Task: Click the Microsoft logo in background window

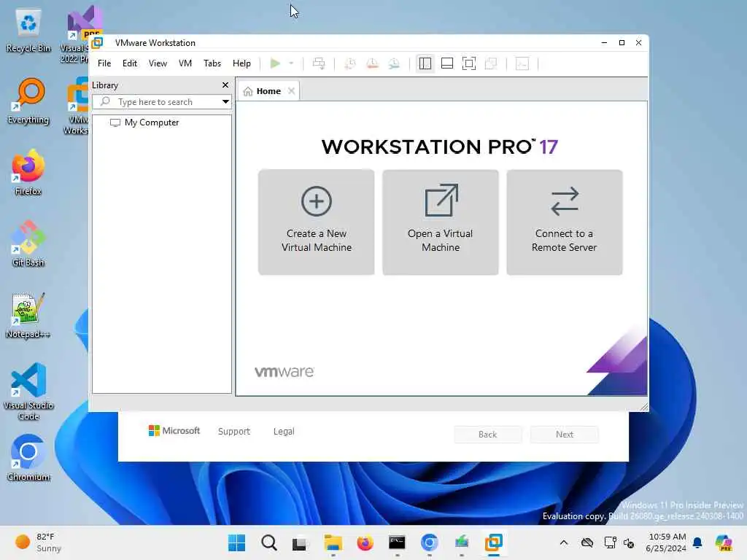Action: 174,430
